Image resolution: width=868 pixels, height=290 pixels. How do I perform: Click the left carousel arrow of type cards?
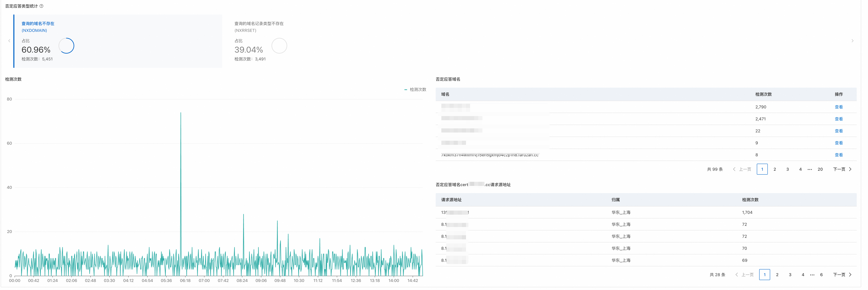tap(9, 41)
